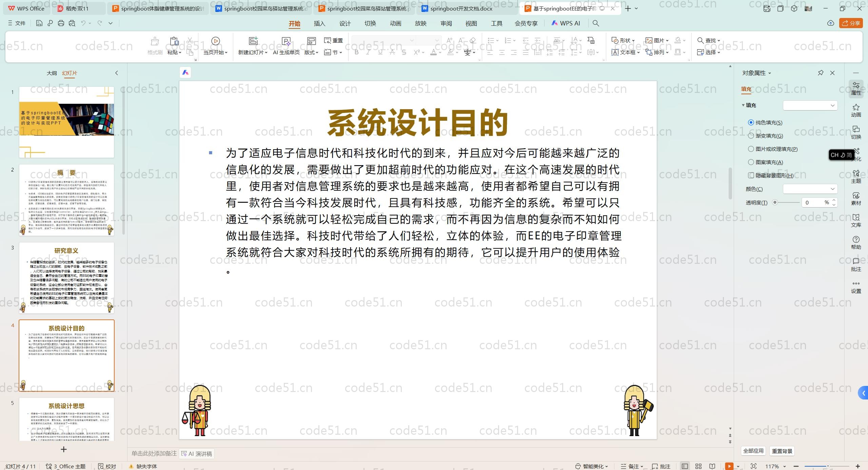Select gradient fill radio button
Viewport: 868px width, 470px height.
(751, 136)
